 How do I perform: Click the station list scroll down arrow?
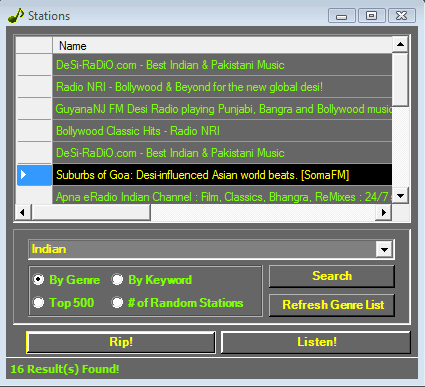click(x=400, y=196)
